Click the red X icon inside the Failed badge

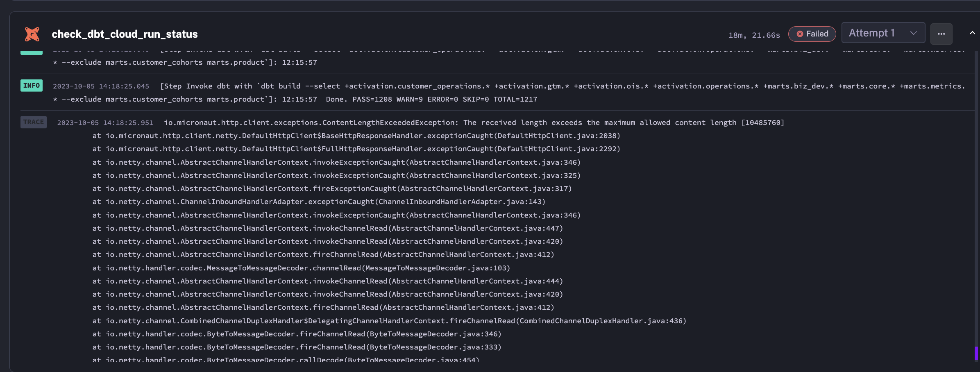tap(800, 34)
